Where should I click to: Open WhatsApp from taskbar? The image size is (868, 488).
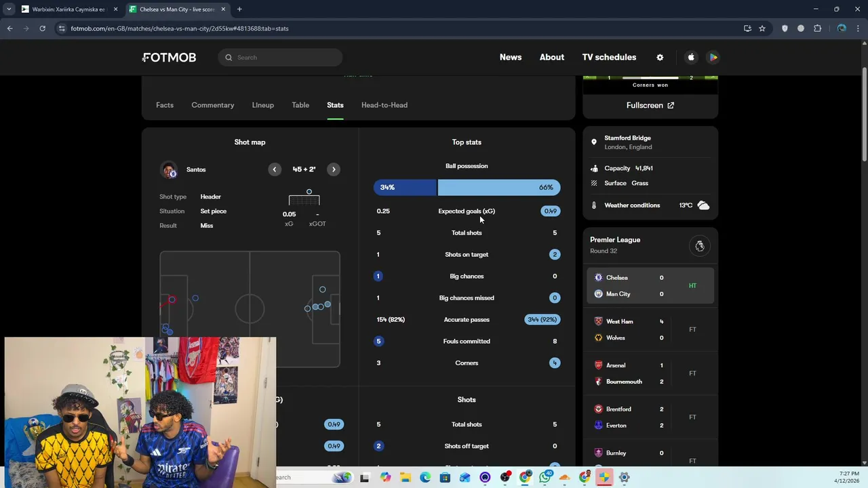(x=545, y=478)
